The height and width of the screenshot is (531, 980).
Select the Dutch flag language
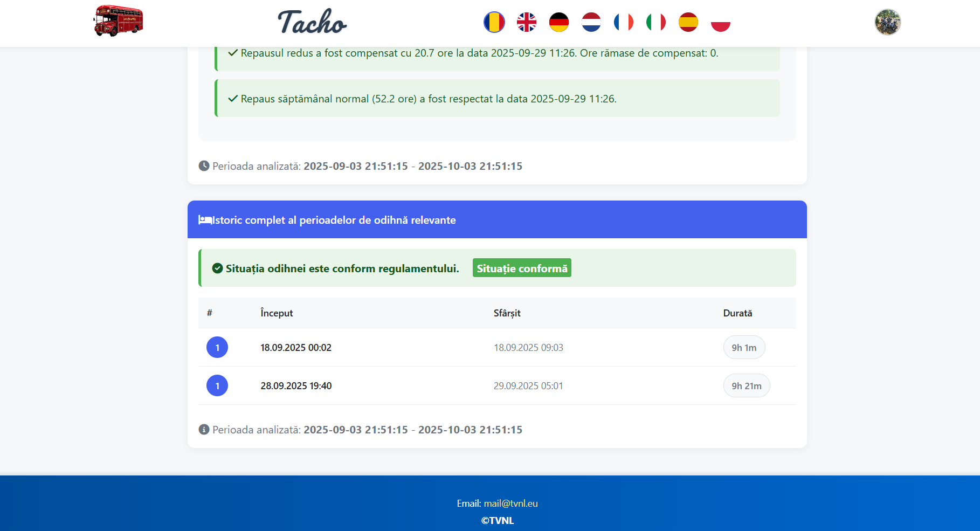[591, 22]
